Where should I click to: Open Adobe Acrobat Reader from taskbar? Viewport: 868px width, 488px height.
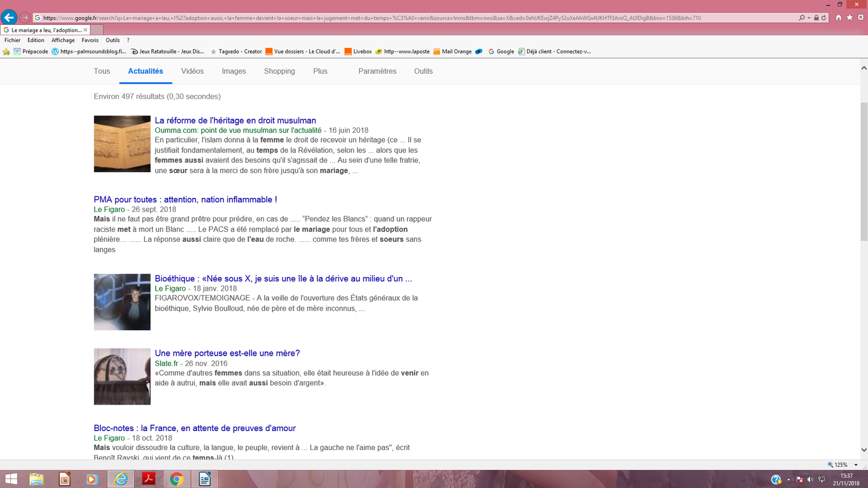pos(149,479)
